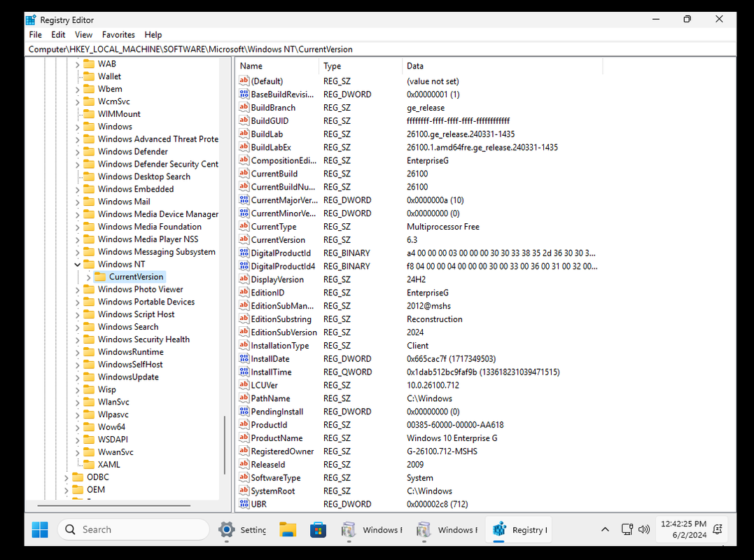Open the Help menu

pyautogui.click(x=153, y=34)
